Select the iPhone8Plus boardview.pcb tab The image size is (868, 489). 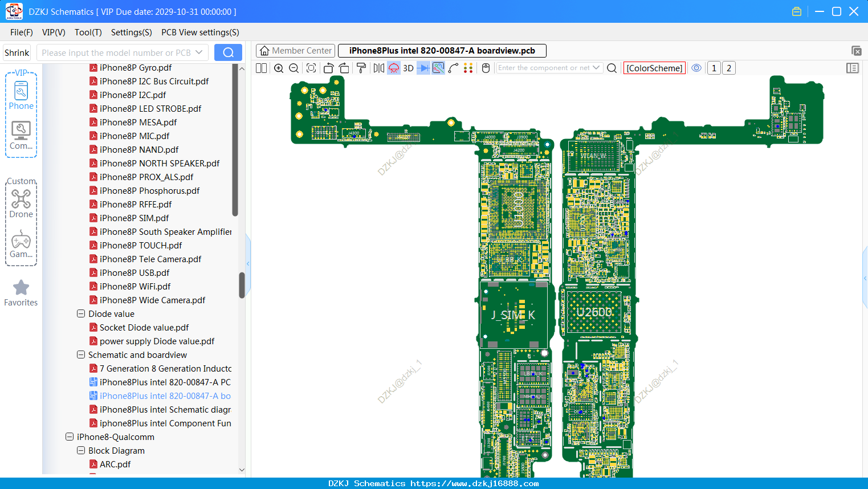tap(442, 51)
